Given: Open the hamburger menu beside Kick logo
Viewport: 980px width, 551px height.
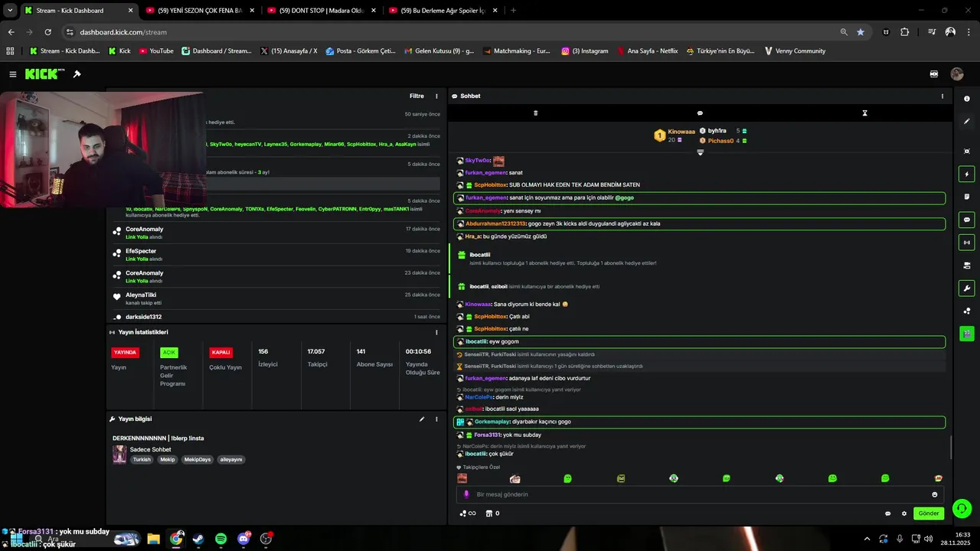Looking at the screenshot, I should 13,74.
